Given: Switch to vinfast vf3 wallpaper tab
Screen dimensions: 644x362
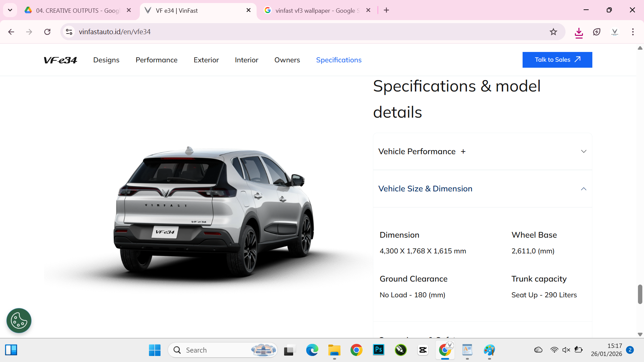Looking at the screenshot, I should pos(317,10).
